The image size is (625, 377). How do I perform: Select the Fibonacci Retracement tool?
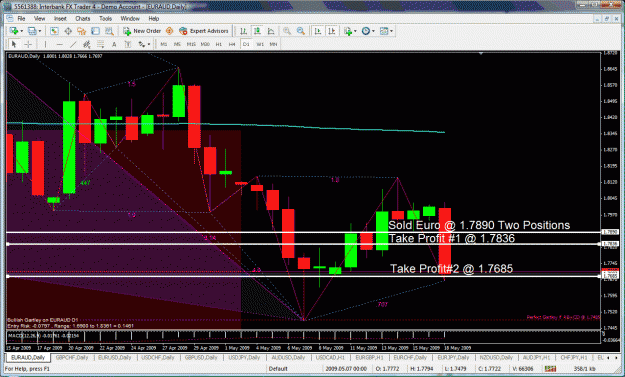tap(100, 44)
